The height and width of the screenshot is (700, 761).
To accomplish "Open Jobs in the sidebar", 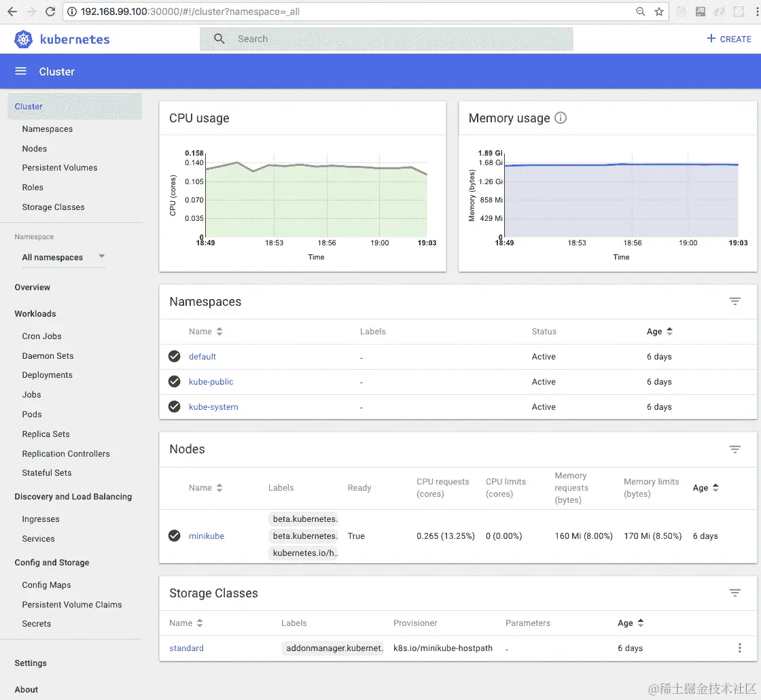I will click(31, 395).
